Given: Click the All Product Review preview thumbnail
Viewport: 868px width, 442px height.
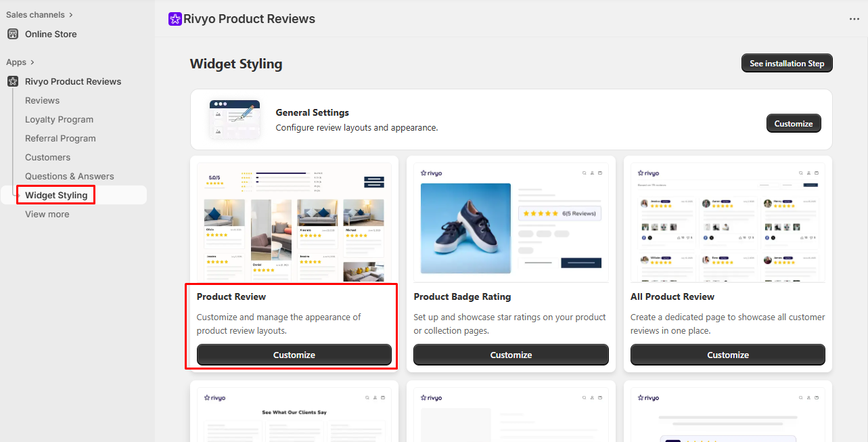Looking at the screenshot, I should pyautogui.click(x=728, y=222).
